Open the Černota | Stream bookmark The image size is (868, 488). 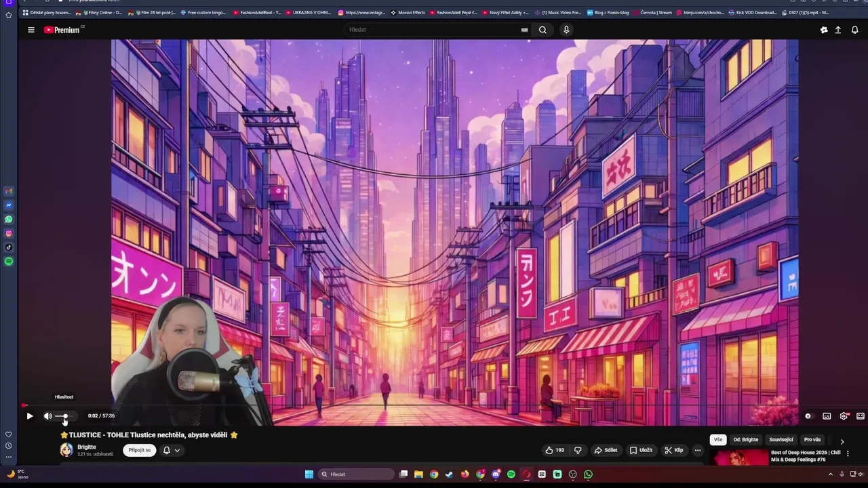pos(652,12)
